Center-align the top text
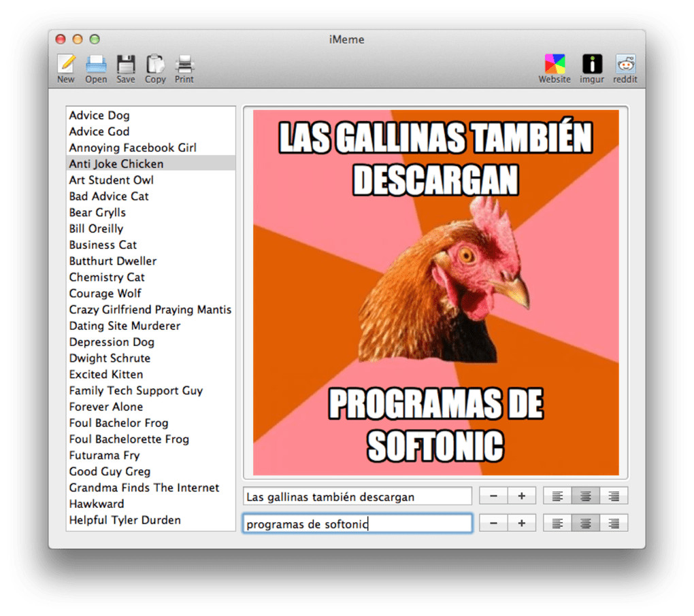The image size is (694, 616). coord(586,496)
